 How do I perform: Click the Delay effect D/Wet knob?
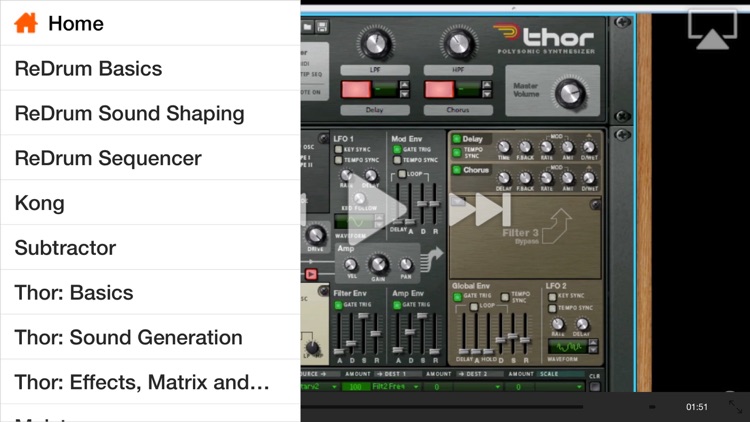pyautogui.click(x=589, y=147)
